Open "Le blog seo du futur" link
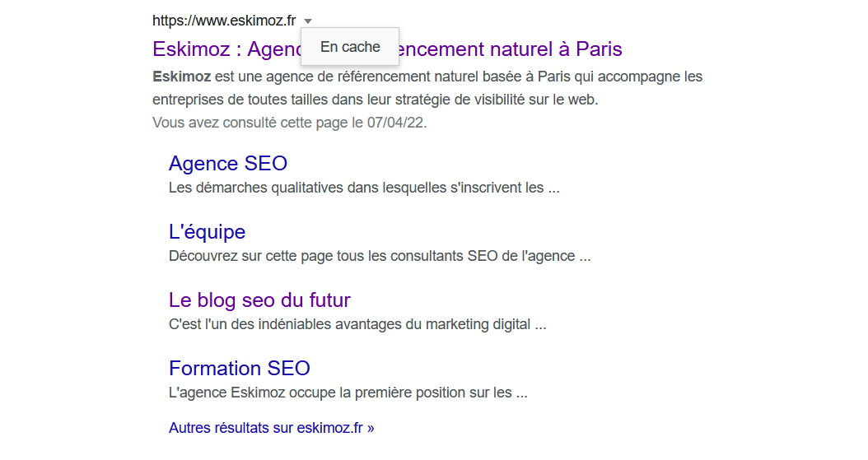The height and width of the screenshot is (460, 868). click(x=259, y=300)
